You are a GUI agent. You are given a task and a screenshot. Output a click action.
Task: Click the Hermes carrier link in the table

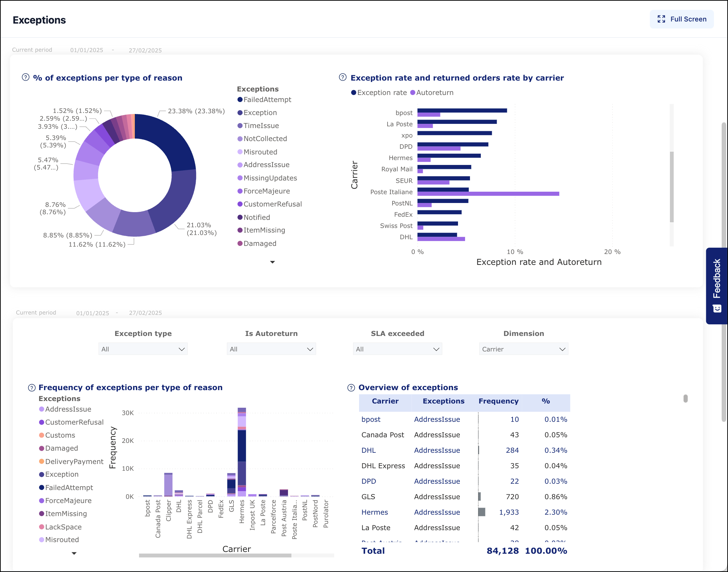pos(375,512)
